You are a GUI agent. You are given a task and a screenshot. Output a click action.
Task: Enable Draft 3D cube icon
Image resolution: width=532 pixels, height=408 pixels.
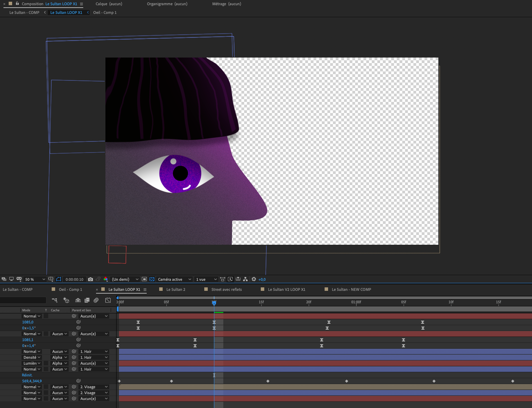point(66,300)
